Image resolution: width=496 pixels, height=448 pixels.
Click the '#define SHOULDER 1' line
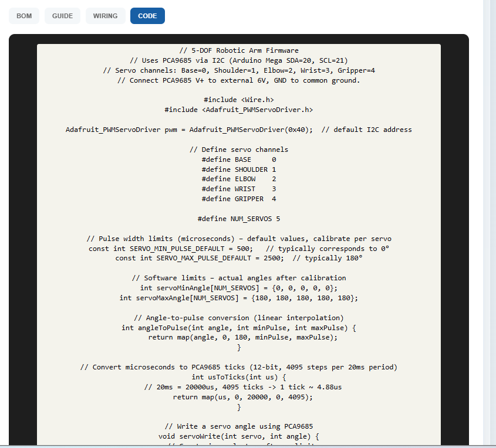click(x=239, y=169)
